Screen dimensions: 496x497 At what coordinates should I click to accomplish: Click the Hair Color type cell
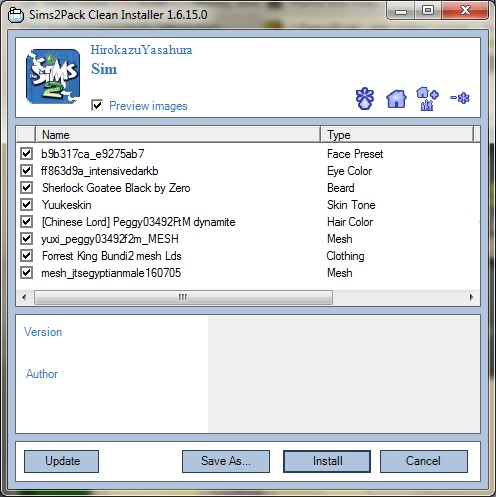(350, 222)
